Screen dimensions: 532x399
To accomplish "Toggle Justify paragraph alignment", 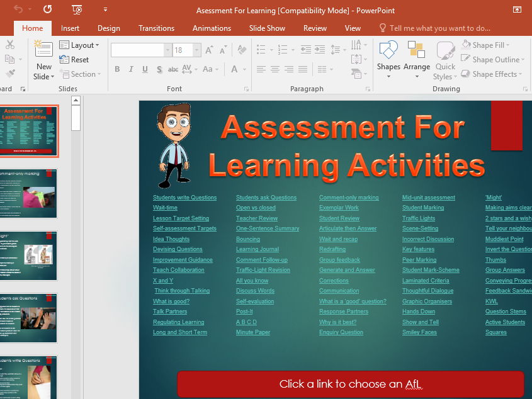I will [x=303, y=70].
